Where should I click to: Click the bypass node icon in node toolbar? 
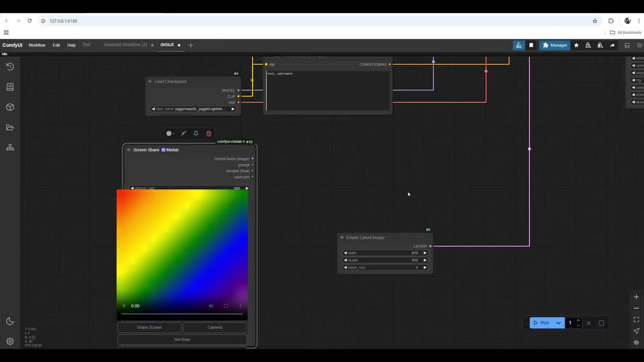184,134
